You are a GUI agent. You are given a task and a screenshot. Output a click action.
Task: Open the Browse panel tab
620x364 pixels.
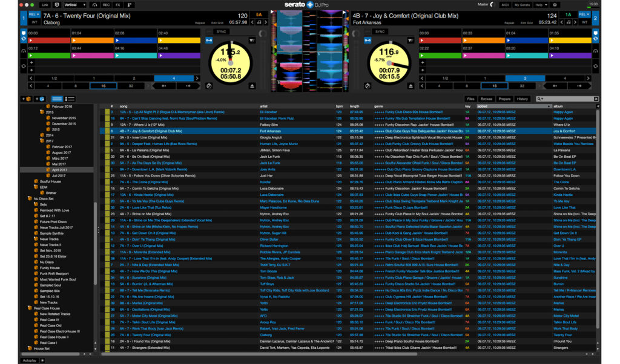[486, 99]
